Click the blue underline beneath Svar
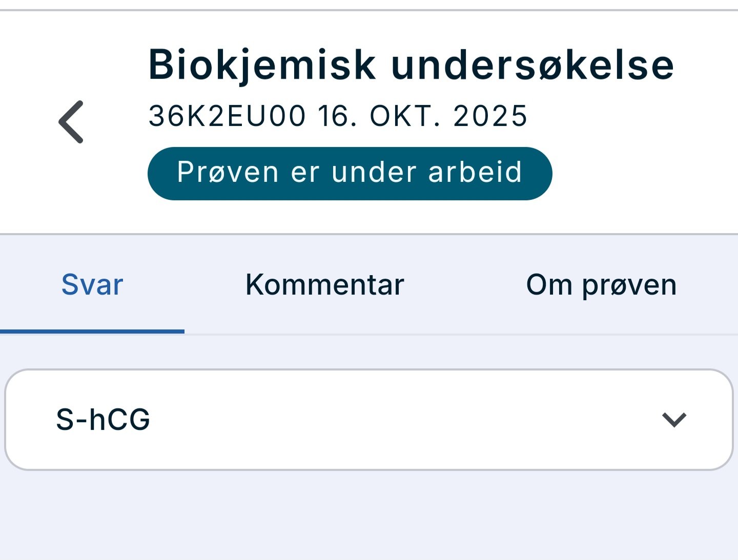The width and height of the screenshot is (738, 560). coord(92,331)
